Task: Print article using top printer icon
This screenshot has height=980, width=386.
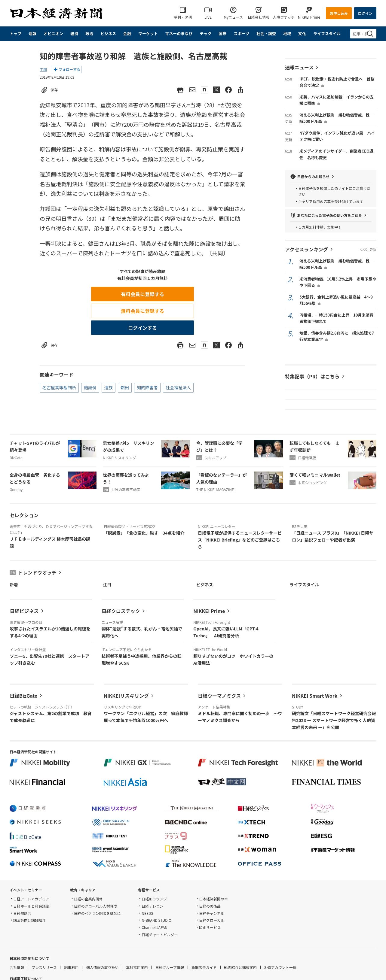Action: 180,90
